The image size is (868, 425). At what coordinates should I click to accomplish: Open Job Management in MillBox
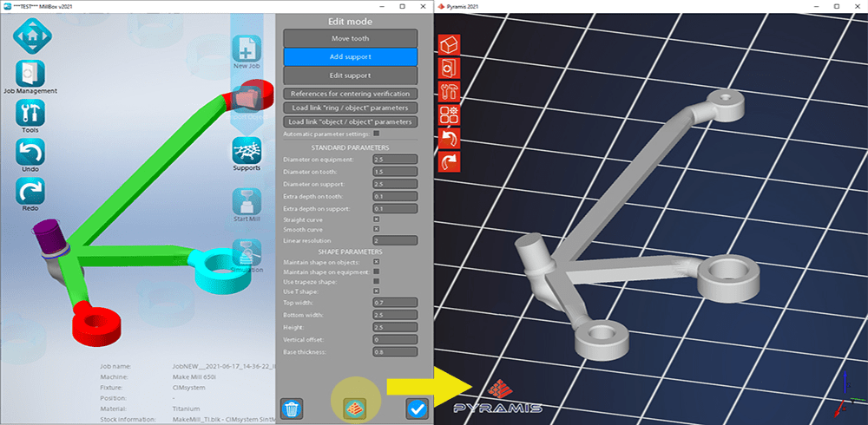tap(30, 74)
